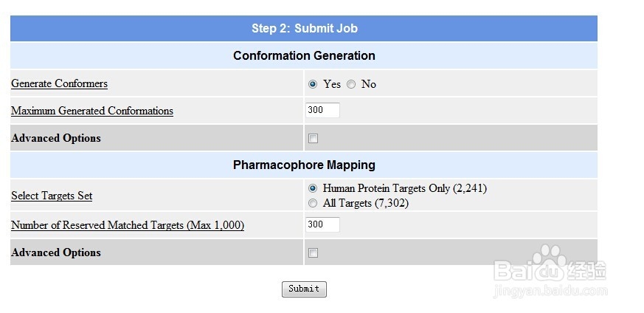
Task: Click the second Advanced Options label
Action: pos(56,252)
